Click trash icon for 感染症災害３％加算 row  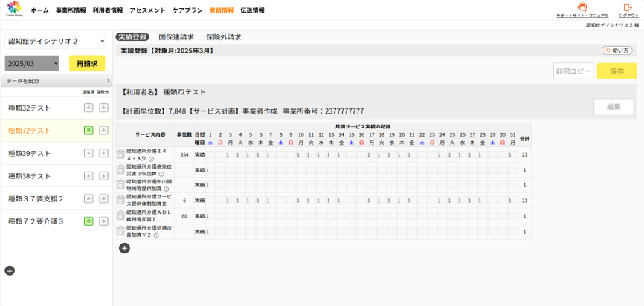120,170
